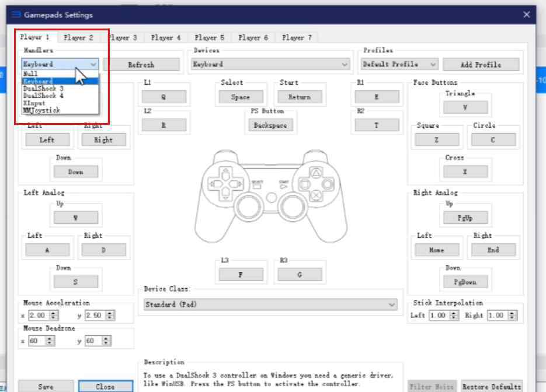Choose Null in the Handlers list
The width and height of the screenshot is (546, 392).
[x=60, y=73]
